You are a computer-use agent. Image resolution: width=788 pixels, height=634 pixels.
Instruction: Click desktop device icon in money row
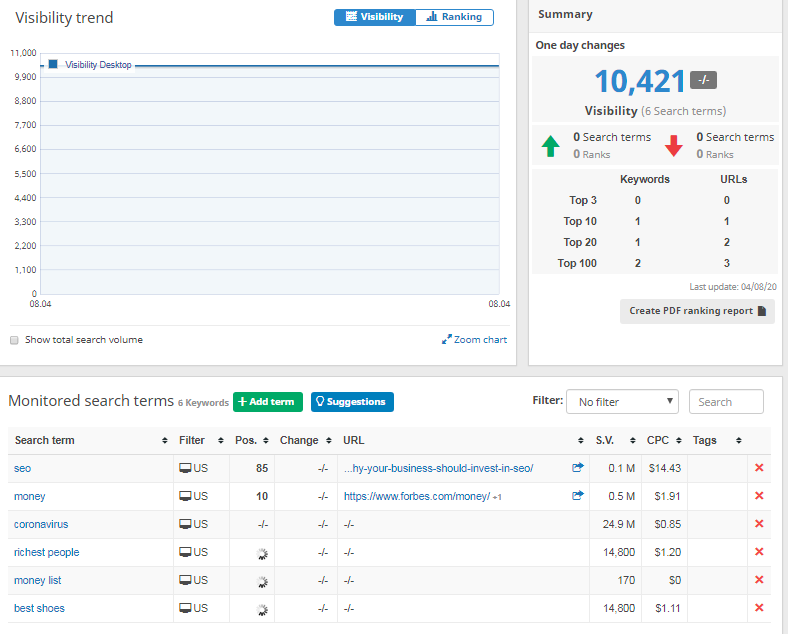click(185, 496)
